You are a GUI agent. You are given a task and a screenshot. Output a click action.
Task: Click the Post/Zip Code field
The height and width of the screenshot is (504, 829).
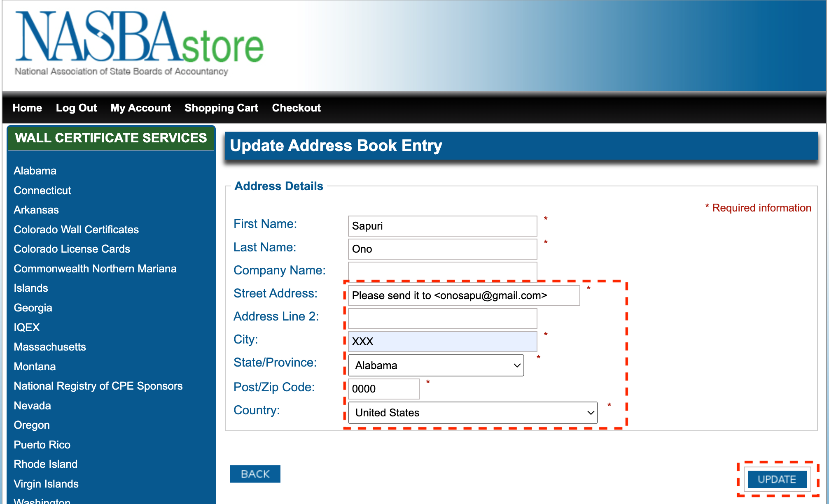click(383, 389)
